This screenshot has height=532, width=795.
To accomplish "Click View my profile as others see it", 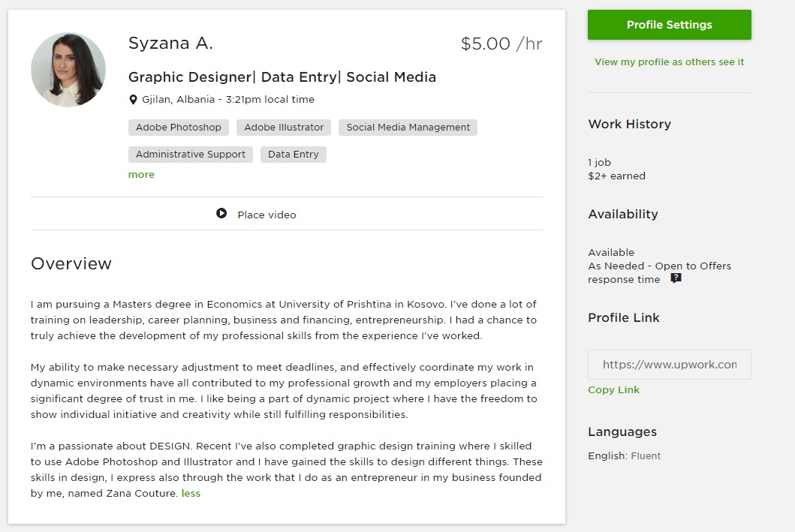I will [670, 62].
